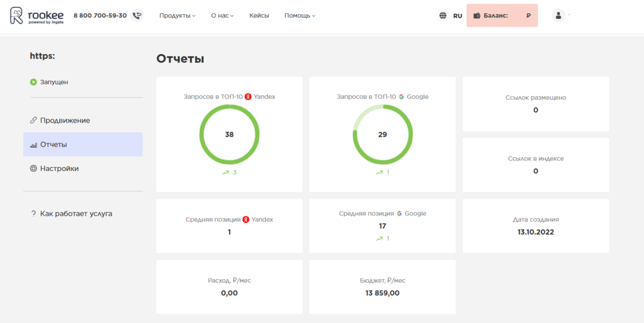Expand the Помощь dropdown menu
This screenshot has height=323, width=644.
click(300, 16)
